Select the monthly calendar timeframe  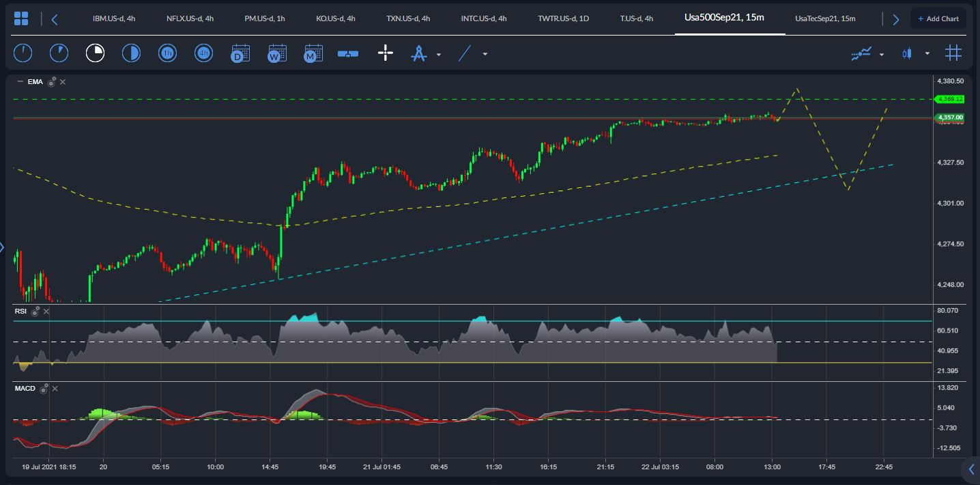point(313,53)
